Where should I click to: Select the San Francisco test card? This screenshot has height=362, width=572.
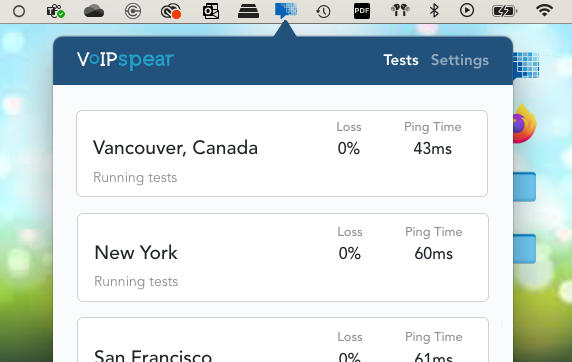coord(283,340)
